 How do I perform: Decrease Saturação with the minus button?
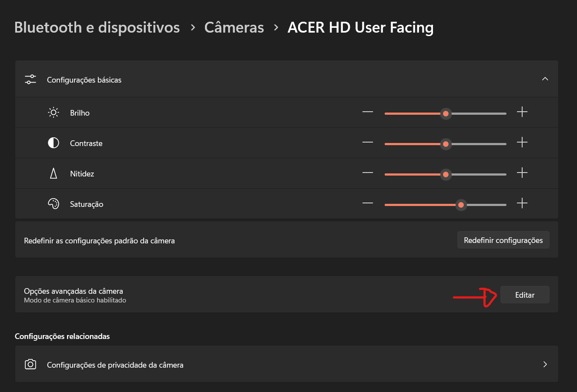click(368, 203)
